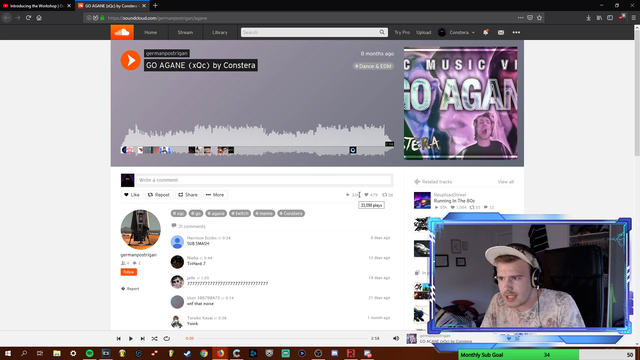The height and width of the screenshot is (360, 640).
Task: Open the Stream tab
Action: coord(185,32)
